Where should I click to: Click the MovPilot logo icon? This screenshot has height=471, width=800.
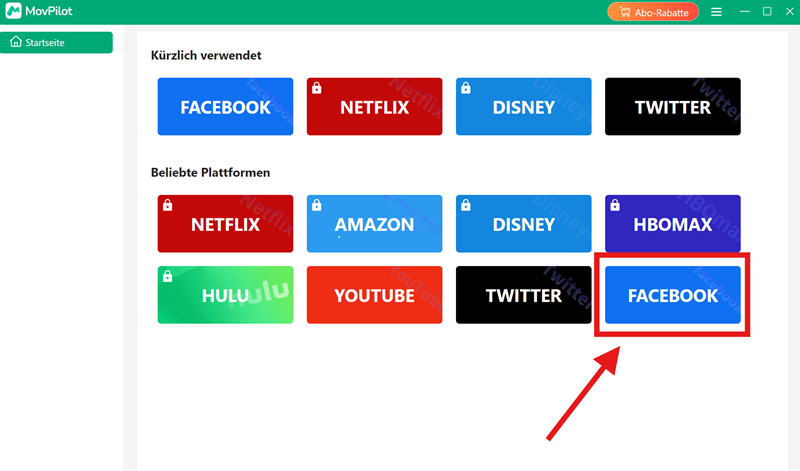pyautogui.click(x=13, y=11)
